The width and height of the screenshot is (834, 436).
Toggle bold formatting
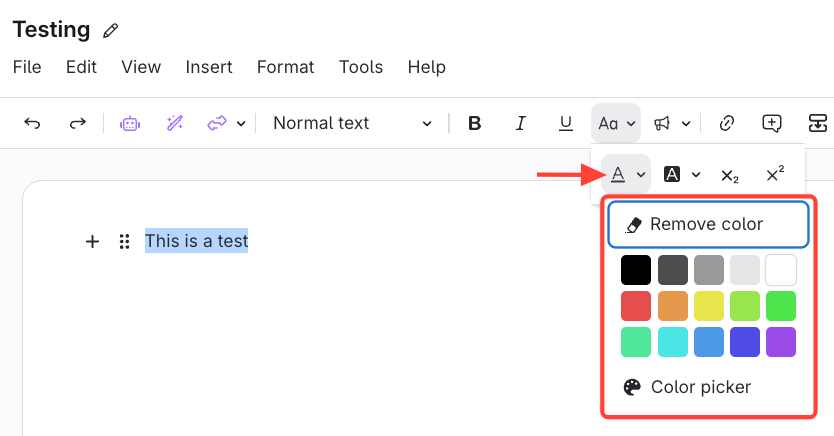tap(475, 123)
